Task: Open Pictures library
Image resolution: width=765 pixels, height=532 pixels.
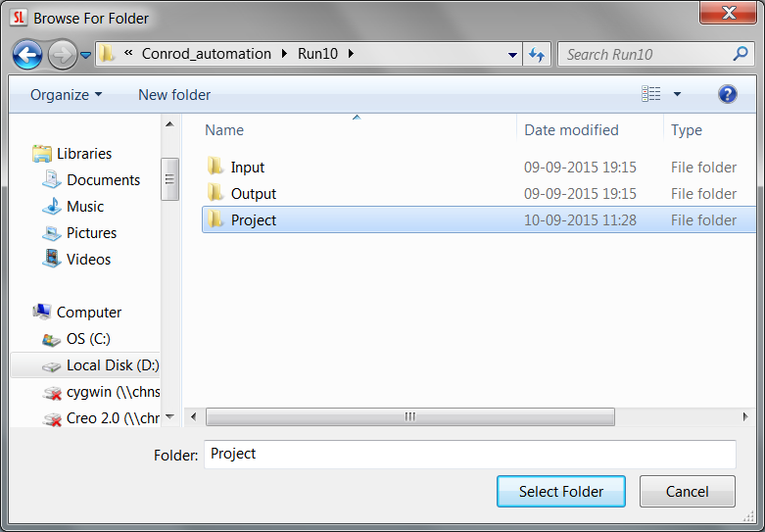Action: (91, 233)
